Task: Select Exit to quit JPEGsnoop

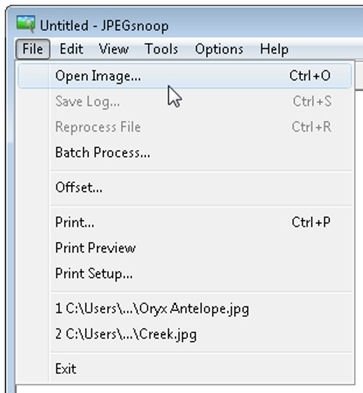Action: coord(185,369)
